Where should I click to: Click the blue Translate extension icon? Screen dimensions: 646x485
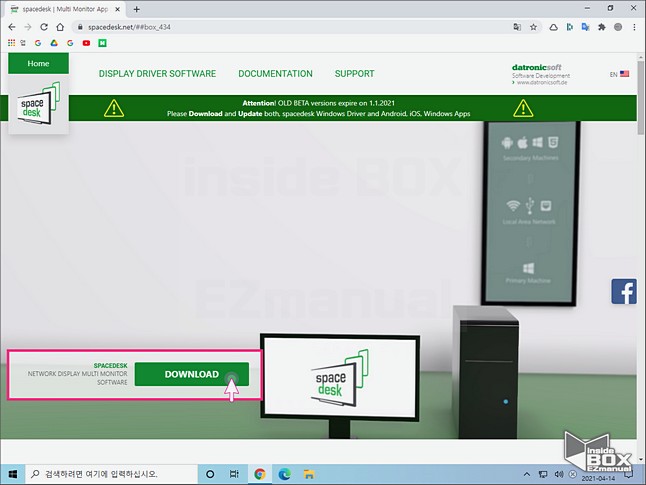(585, 27)
